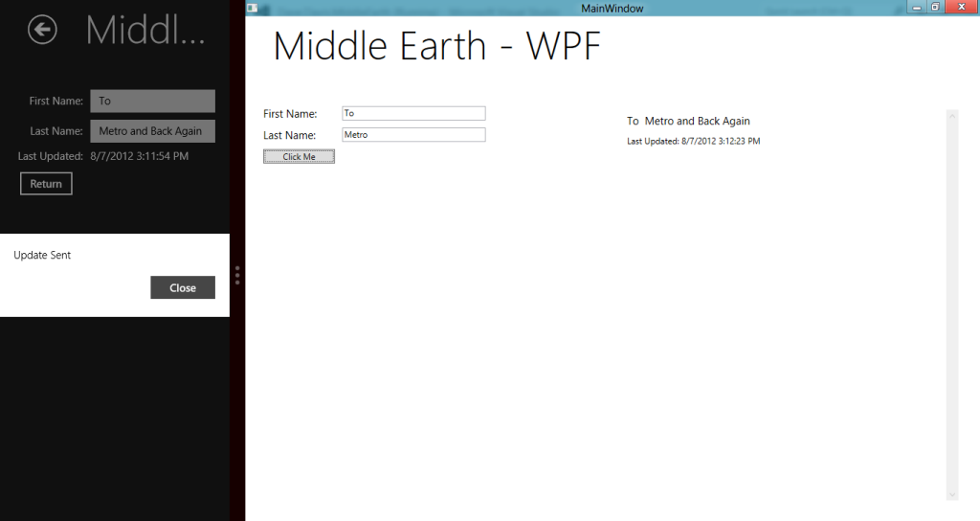
Task: Select the Metro app First Name field
Action: pos(152,102)
